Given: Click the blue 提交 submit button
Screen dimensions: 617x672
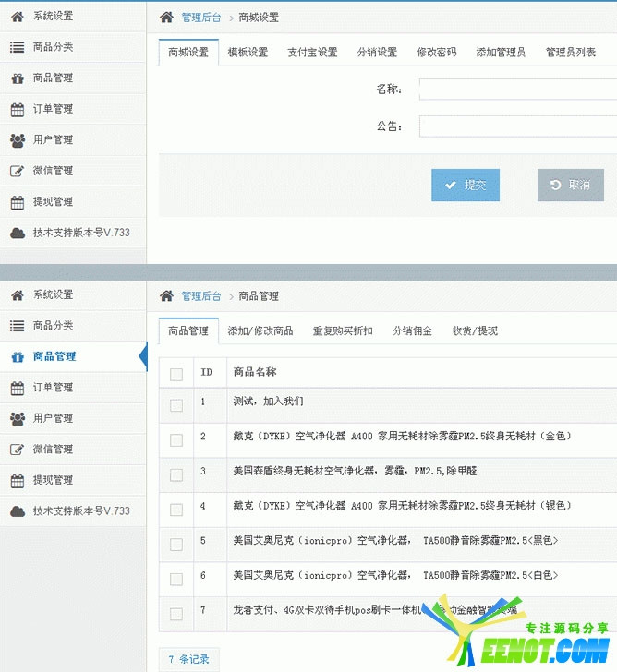Looking at the screenshot, I should tap(466, 186).
